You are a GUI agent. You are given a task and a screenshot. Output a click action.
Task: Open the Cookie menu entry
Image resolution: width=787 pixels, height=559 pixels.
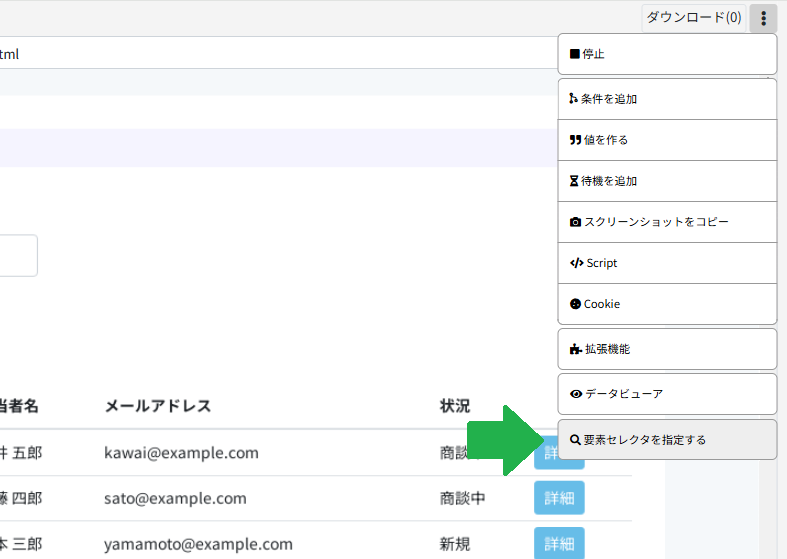(667, 304)
